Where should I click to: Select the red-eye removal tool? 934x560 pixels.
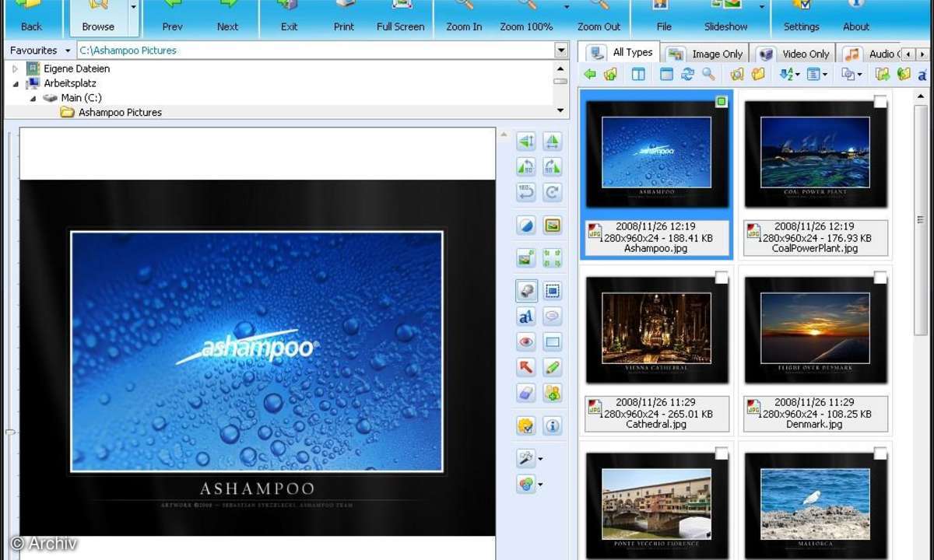click(x=526, y=341)
